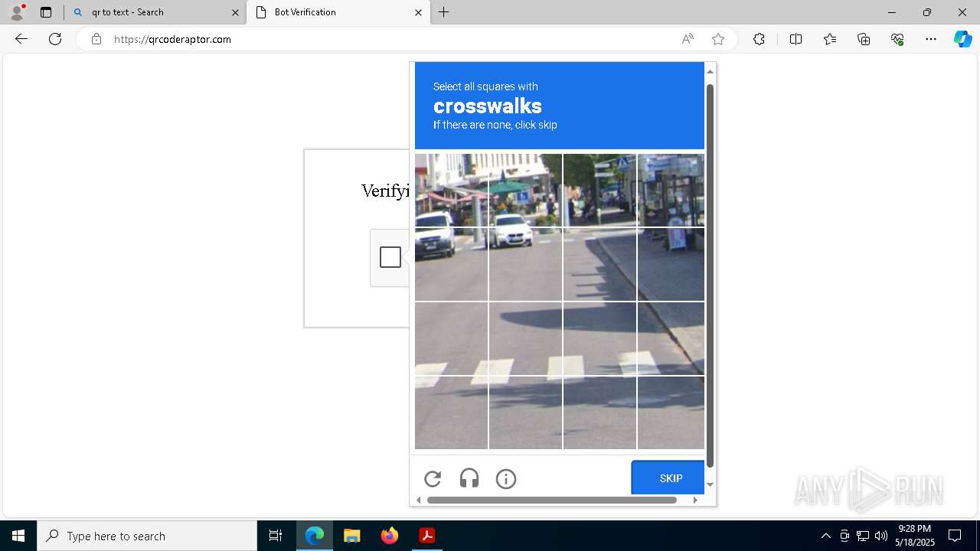The width and height of the screenshot is (980, 551).
Task: Open Task View on taskbar
Action: pyautogui.click(x=276, y=536)
